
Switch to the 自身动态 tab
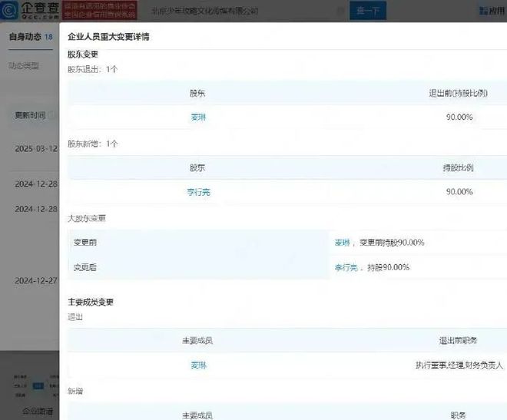coord(31,37)
